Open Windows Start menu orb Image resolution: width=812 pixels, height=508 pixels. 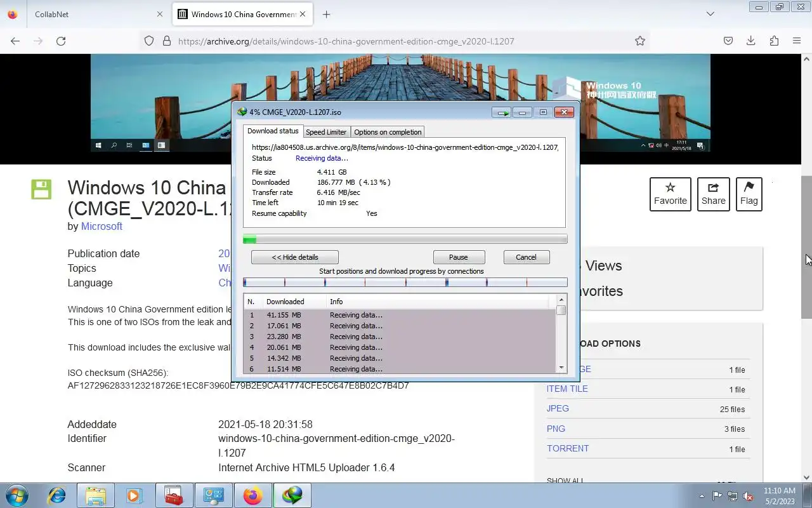(x=17, y=495)
